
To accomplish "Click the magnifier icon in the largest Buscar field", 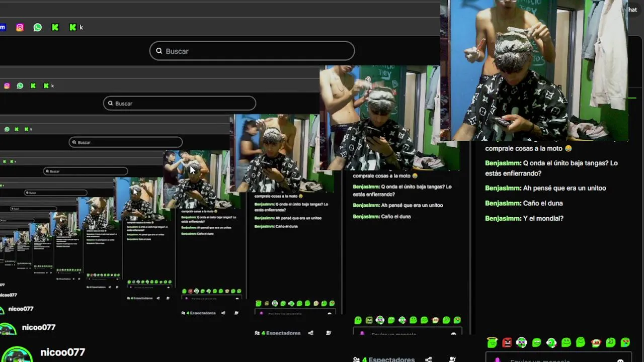I will [x=159, y=51].
